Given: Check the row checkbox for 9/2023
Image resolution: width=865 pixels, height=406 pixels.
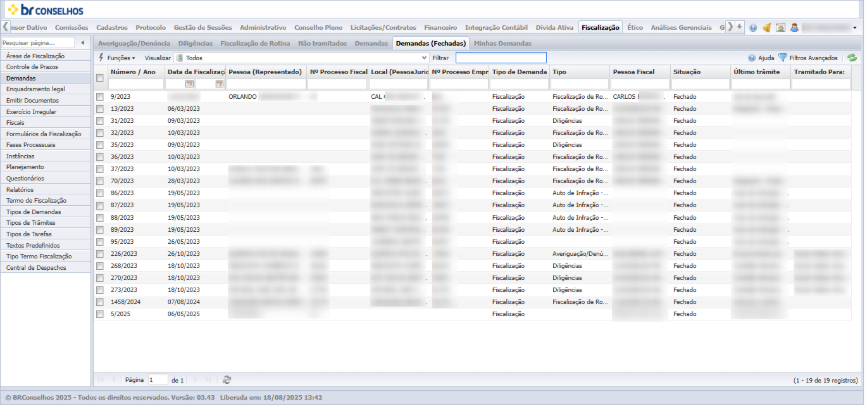Looking at the screenshot, I should pos(100,97).
